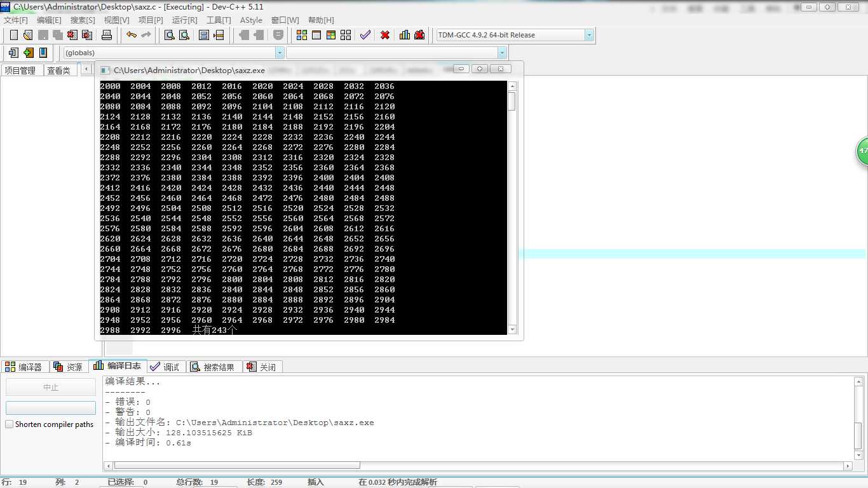The height and width of the screenshot is (488, 868).
Task: Open the 编辑[E] menu
Action: 49,20
